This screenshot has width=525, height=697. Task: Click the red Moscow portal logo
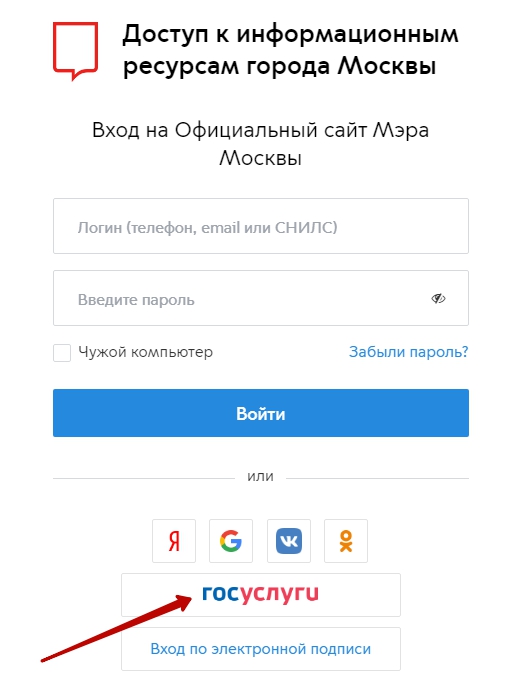pyautogui.click(x=75, y=51)
